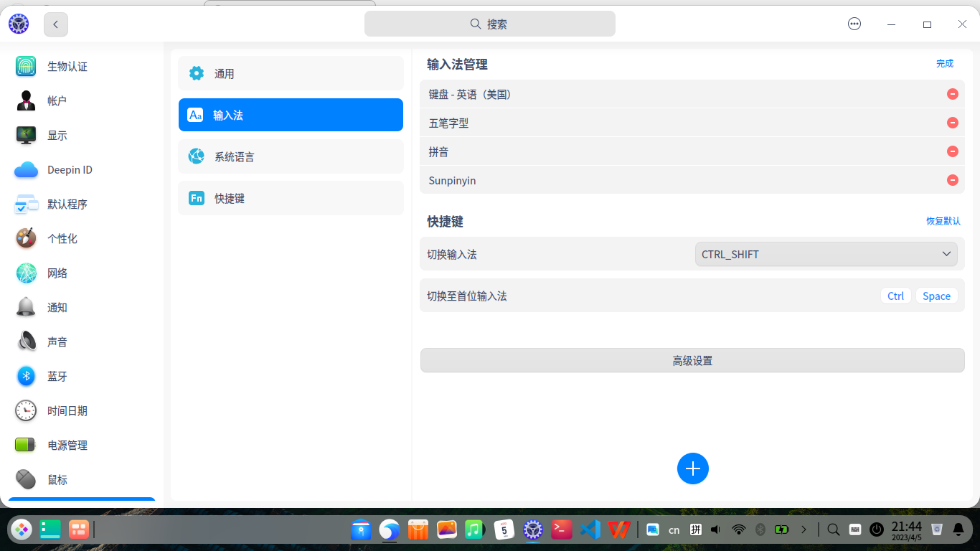Screen dimensions: 980x551
Task: Open 网络 network settings in sidebar
Action: [x=57, y=273]
